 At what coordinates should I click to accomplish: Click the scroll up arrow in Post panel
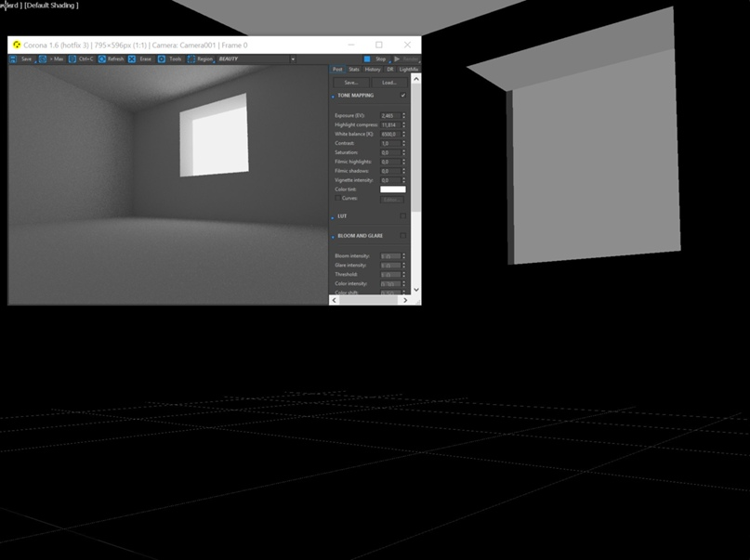415,79
